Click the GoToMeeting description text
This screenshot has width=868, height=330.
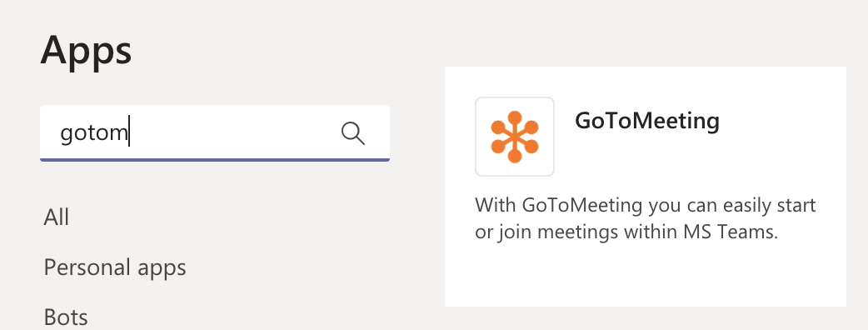click(x=646, y=218)
